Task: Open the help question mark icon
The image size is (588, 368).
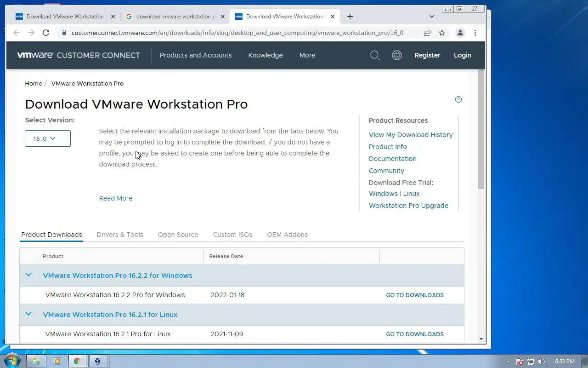Action: coord(458,99)
